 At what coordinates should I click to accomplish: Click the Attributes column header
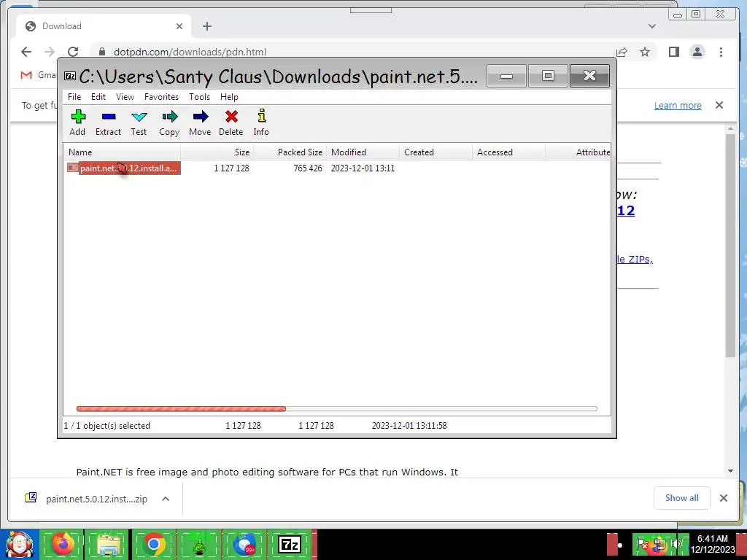pos(578,152)
